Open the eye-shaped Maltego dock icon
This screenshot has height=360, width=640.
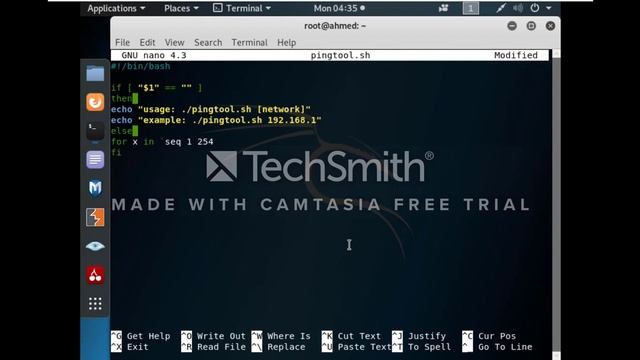click(95, 246)
